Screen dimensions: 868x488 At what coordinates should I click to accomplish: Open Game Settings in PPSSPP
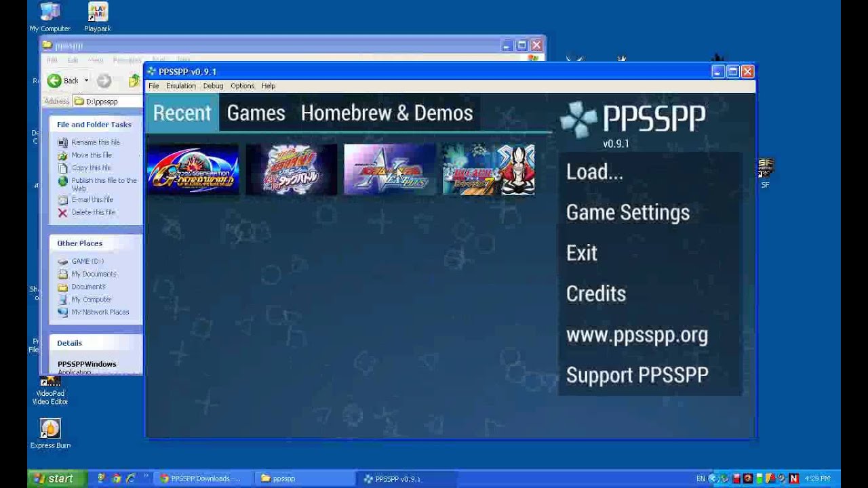pyautogui.click(x=650, y=212)
